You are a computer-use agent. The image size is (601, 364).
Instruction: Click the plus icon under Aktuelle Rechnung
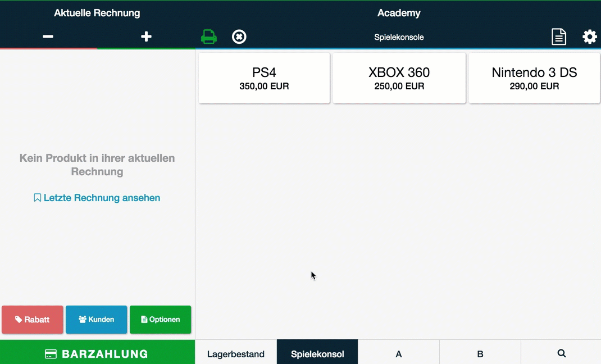click(x=146, y=37)
